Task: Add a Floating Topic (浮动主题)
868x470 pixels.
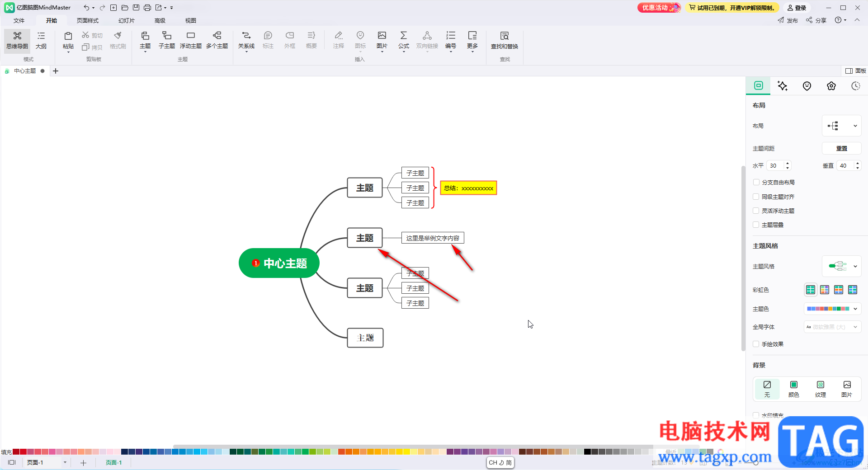Action: click(191, 40)
